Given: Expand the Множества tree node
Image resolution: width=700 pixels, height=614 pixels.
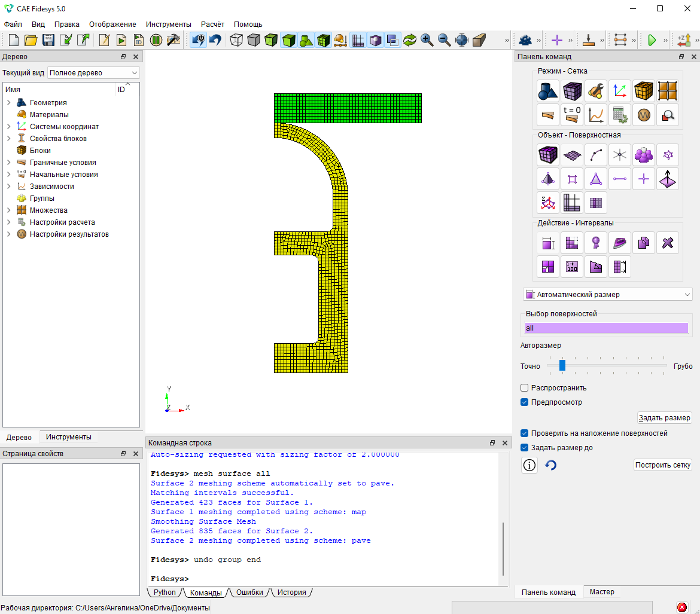Looking at the screenshot, I should point(8,210).
